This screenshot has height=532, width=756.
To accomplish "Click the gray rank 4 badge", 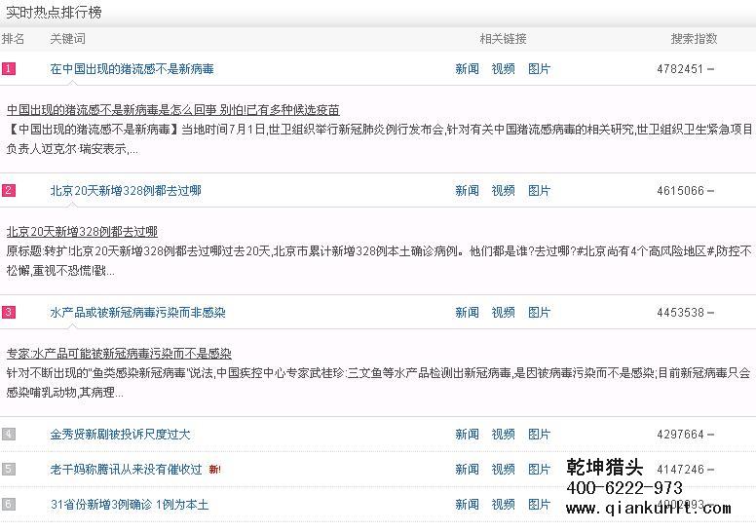I will pos(9,435).
